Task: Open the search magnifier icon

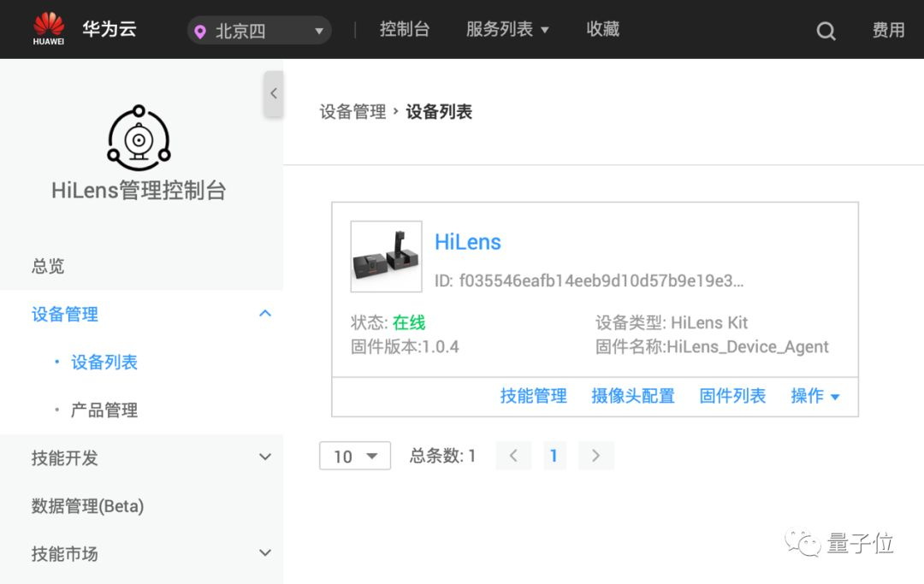Action: point(826,31)
